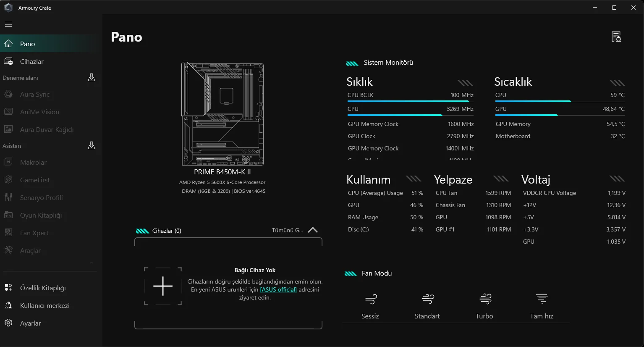Open the Ayarlar settings label

[x=31, y=323]
